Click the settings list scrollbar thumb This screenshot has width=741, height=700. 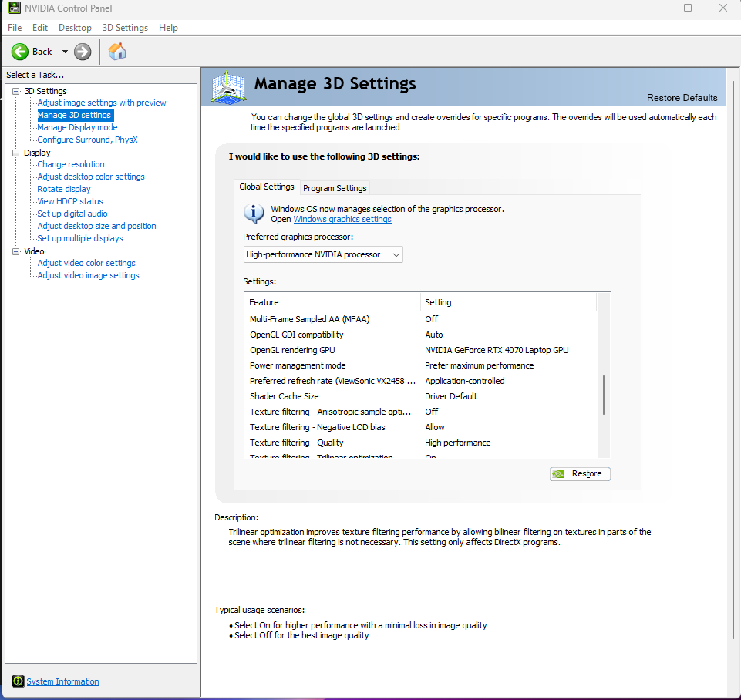pos(604,395)
